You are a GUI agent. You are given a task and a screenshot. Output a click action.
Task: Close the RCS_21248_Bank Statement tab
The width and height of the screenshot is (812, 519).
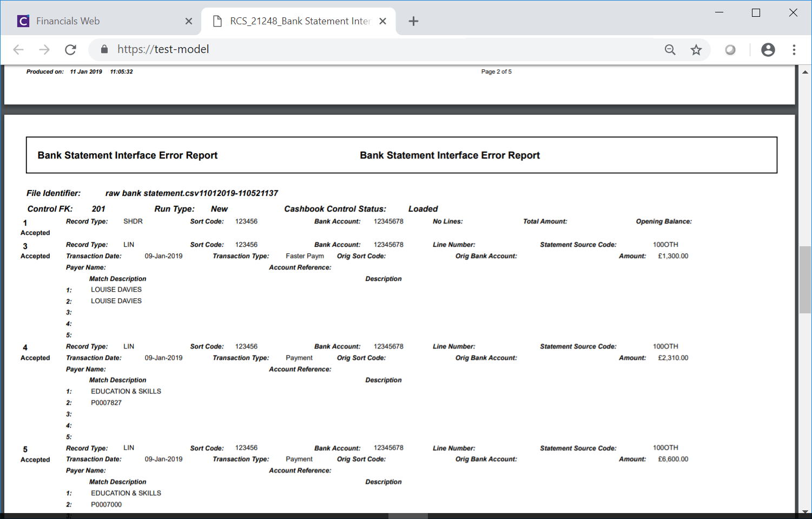coord(382,21)
